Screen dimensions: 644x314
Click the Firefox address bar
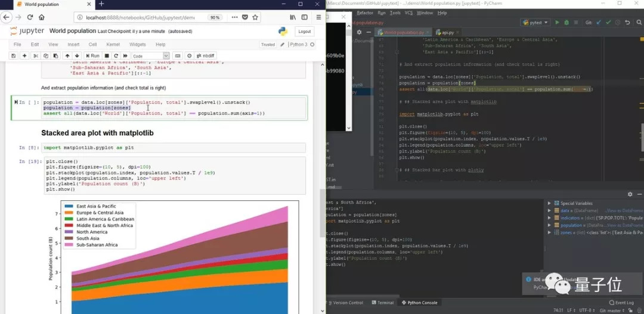pyautogui.click(x=143, y=17)
